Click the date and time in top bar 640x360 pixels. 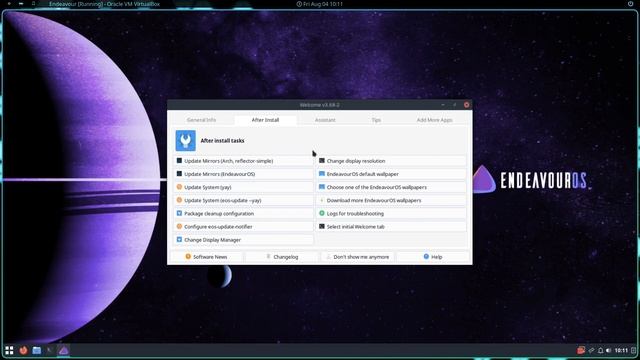point(320,4)
